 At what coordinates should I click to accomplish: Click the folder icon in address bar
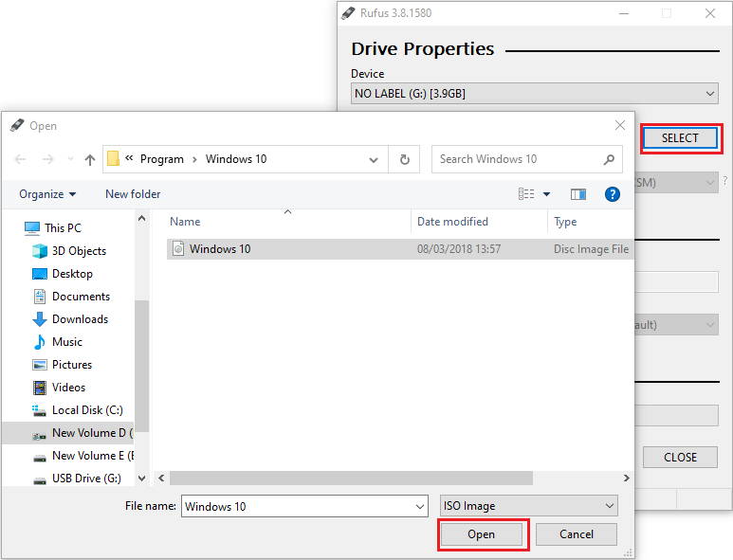(113, 159)
